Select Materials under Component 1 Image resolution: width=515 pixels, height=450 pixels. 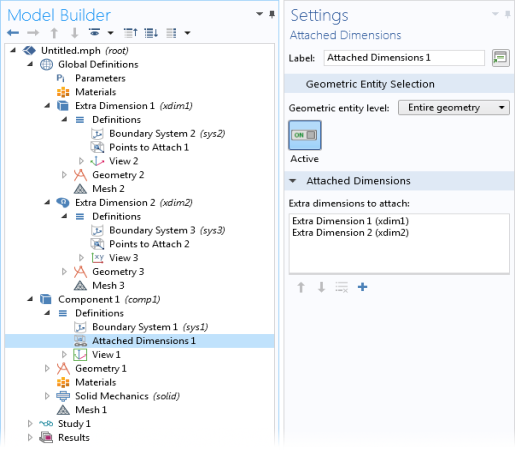click(95, 382)
